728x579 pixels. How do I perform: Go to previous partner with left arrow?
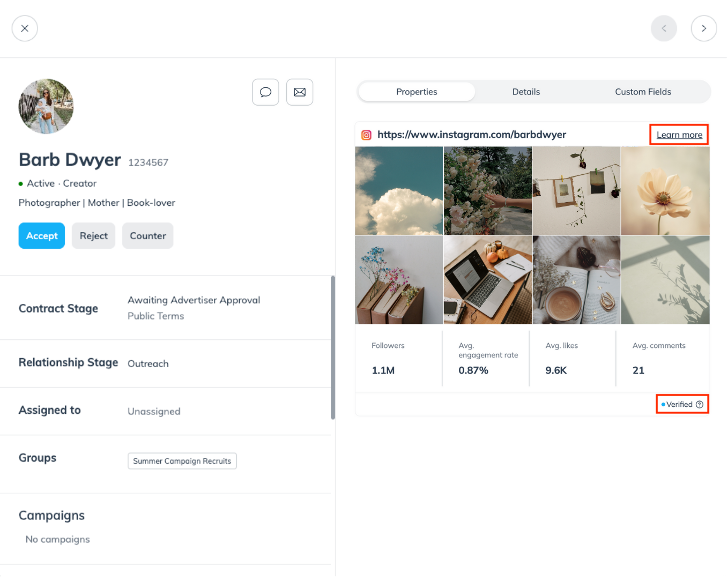[664, 28]
